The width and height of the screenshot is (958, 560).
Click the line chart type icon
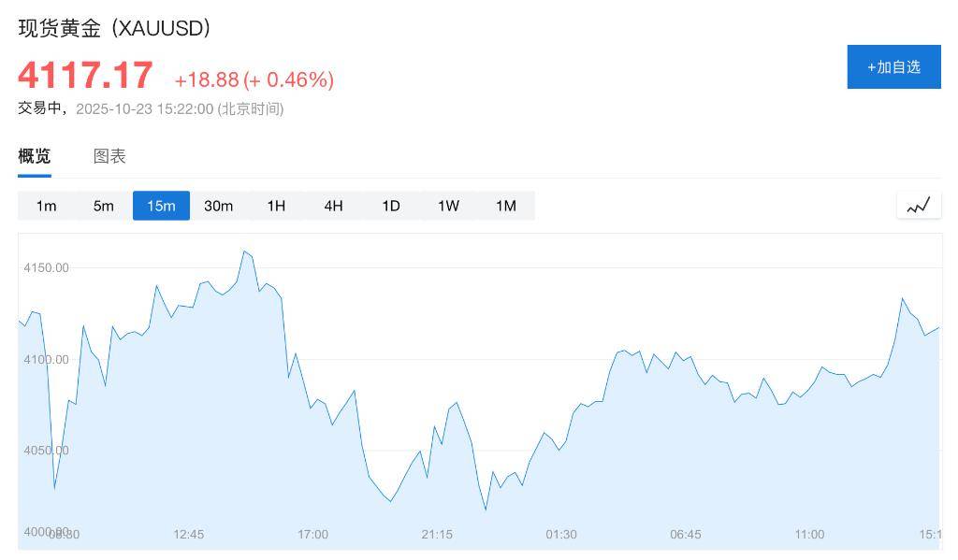click(x=919, y=206)
